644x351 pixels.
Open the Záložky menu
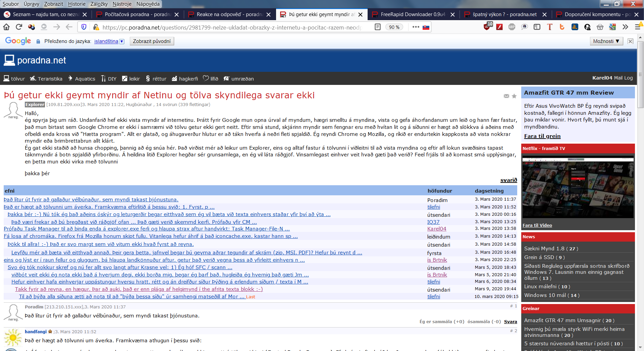[x=99, y=4]
